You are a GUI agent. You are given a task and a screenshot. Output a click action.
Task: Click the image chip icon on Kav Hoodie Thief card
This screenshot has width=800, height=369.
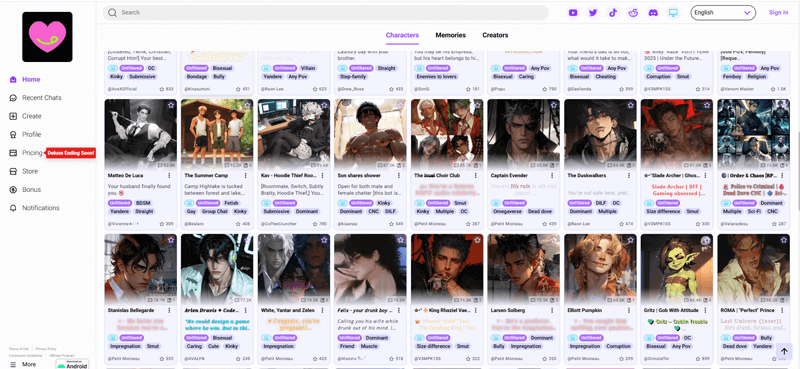coord(265,203)
